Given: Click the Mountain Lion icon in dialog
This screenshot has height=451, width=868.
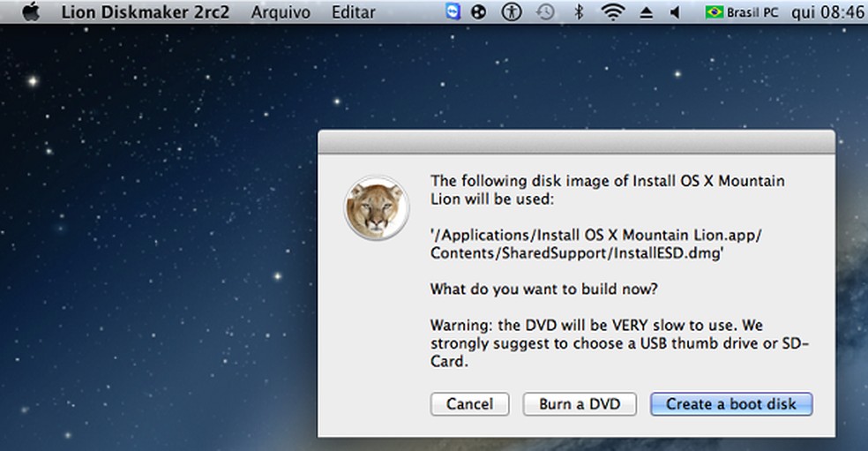Looking at the screenshot, I should pos(377,208).
